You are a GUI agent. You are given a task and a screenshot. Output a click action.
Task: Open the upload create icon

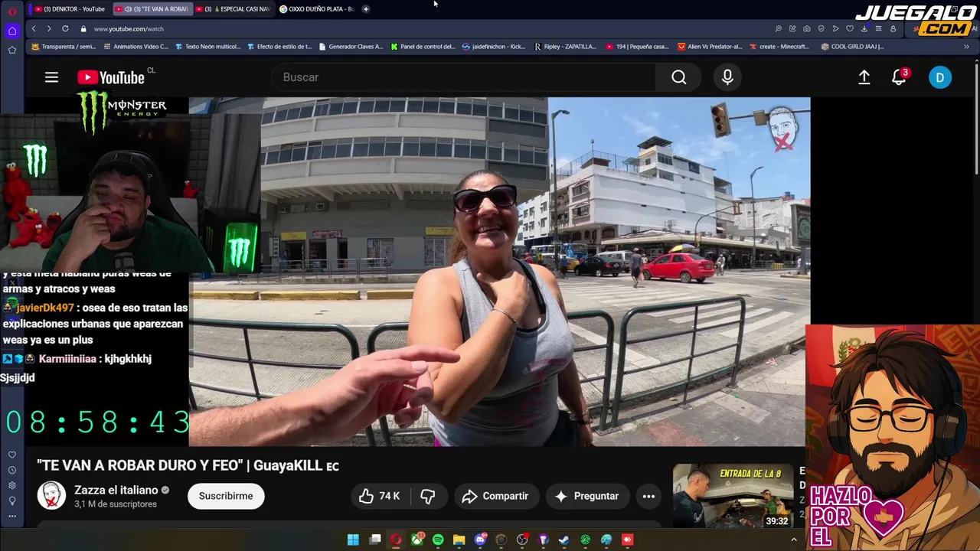864,77
